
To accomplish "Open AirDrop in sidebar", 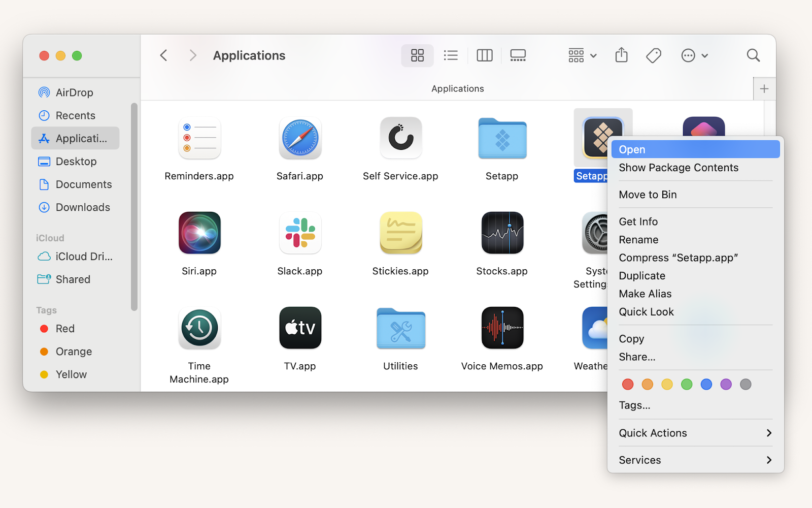I will pyautogui.click(x=75, y=92).
